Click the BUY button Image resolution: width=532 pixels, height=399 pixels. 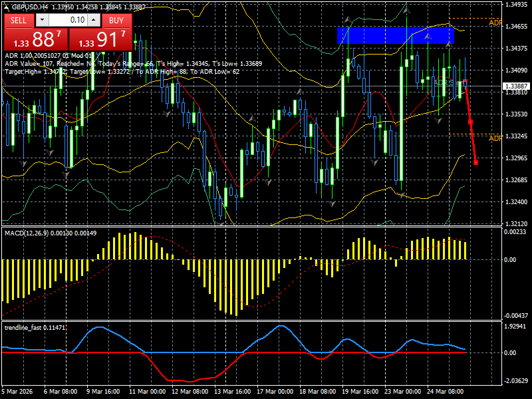tap(116, 21)
